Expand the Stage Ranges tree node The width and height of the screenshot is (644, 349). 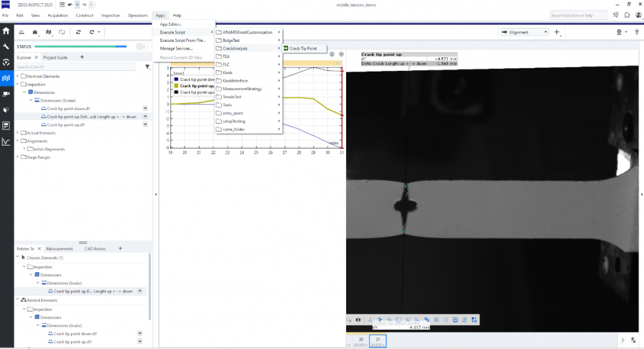pyautogui.click(x=17, y=157)
